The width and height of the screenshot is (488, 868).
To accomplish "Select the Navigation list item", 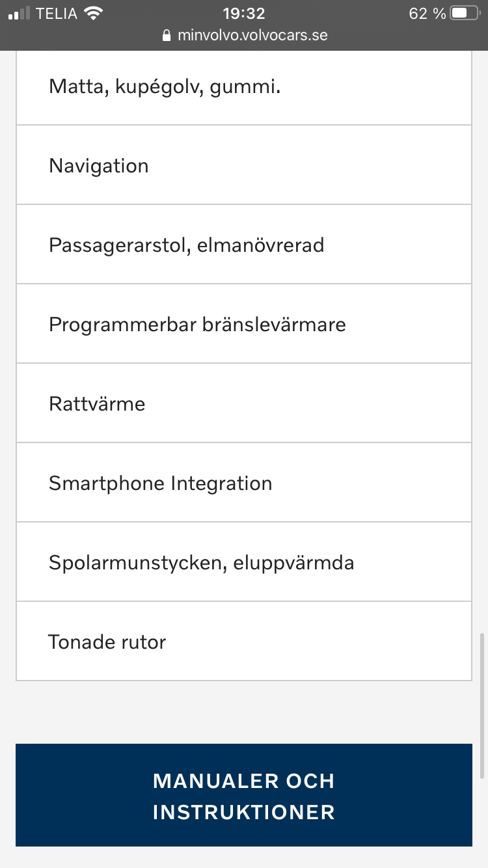I will click(x=244, y=165).
